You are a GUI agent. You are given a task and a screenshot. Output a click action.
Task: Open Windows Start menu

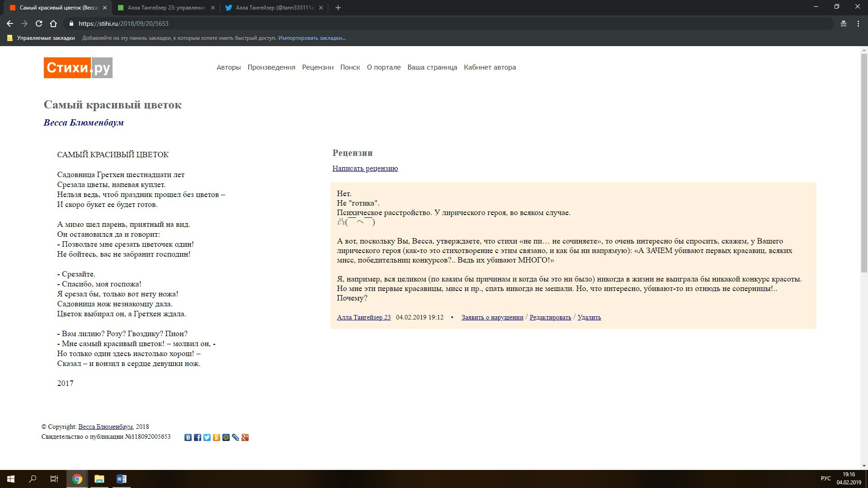[x=11, y=479]
